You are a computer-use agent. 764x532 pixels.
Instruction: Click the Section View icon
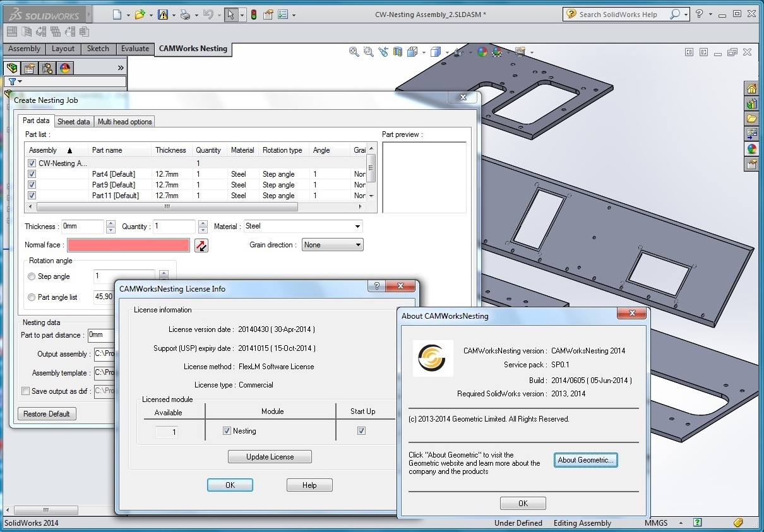pyautogui.click(x=398, y=52)
